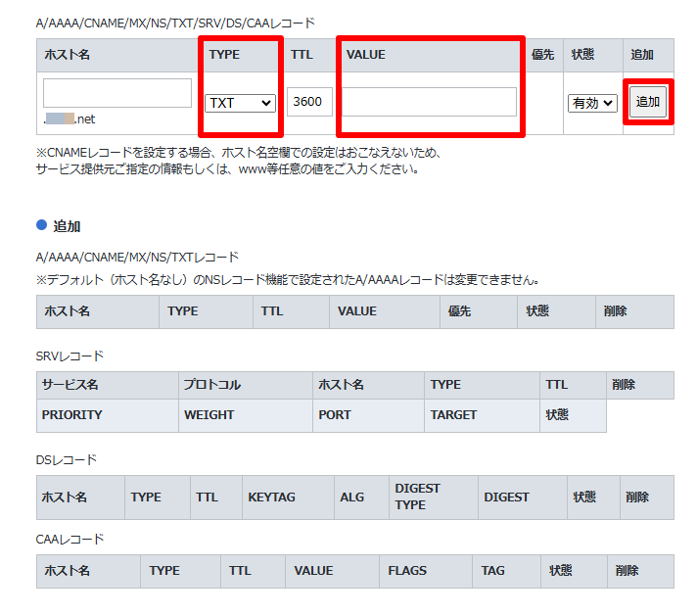Image resolution: width=697 pixels, height=616 pixels.
Task: Click the blue bullet beside 追加 heading
Action: point(41,225)
